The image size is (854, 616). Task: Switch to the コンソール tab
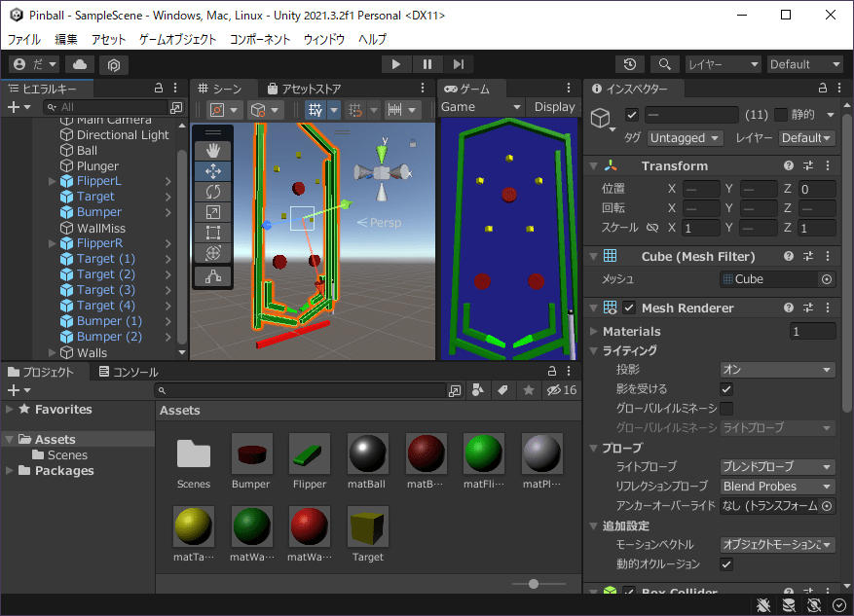click(x=129, y=372)
